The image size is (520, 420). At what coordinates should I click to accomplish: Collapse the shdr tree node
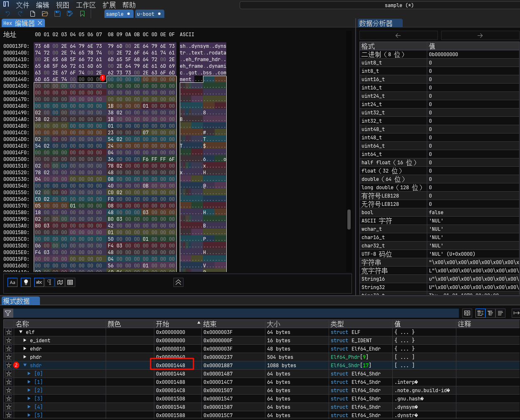tap(25, 365)
